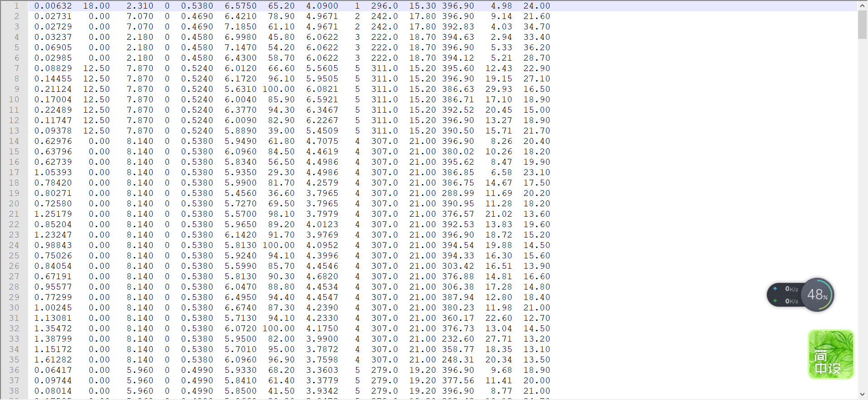The width and height of the screenshot is (868, 400).
Task: Click the value 1.05393
Action: click(x=53, y=172)
